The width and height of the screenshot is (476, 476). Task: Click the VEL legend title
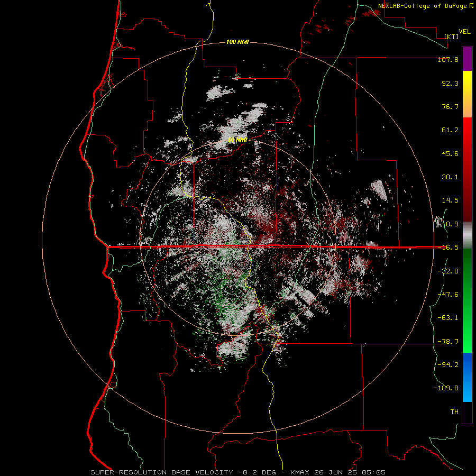pos(464,32)
